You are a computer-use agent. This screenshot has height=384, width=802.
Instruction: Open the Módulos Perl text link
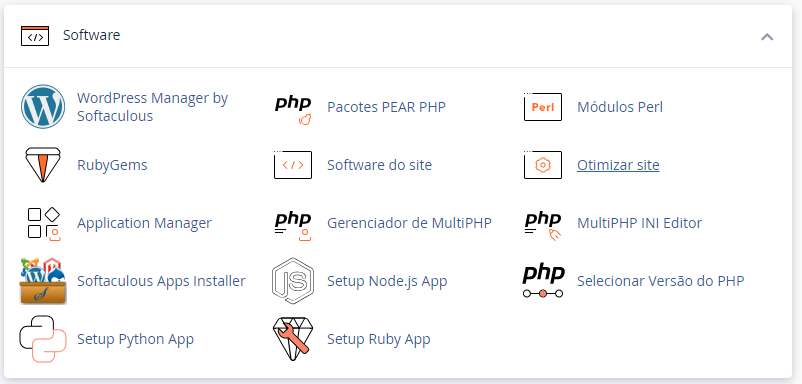pos(620,107)
